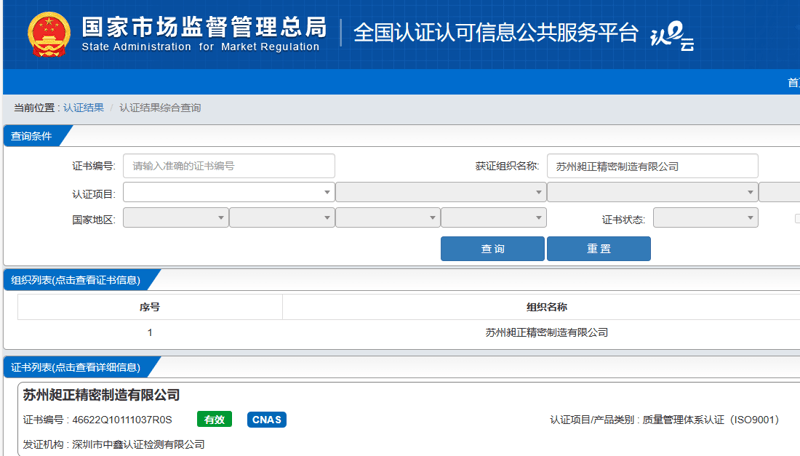Click the blue CNAS badge
800x456 pixels.
point(266,419)
